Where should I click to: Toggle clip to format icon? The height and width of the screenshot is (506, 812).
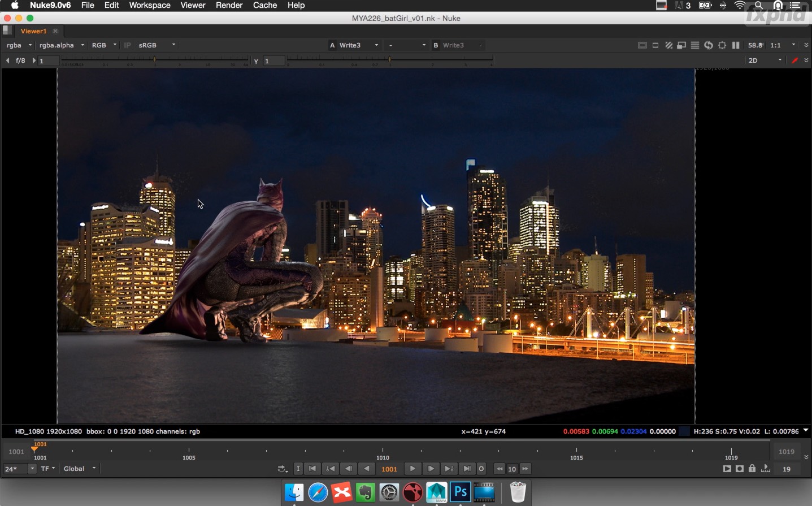tap(642, 45)
